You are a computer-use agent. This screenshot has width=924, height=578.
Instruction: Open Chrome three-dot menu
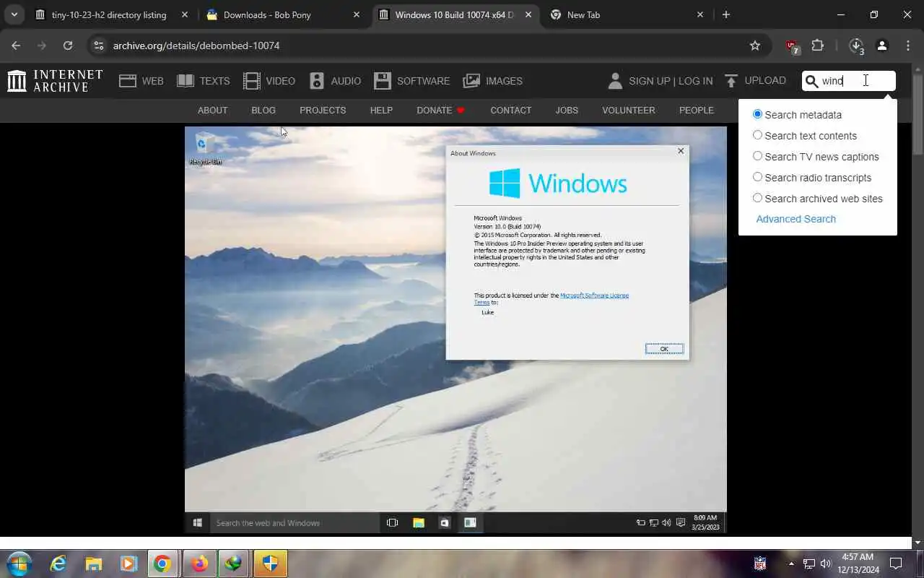point(908,46)
